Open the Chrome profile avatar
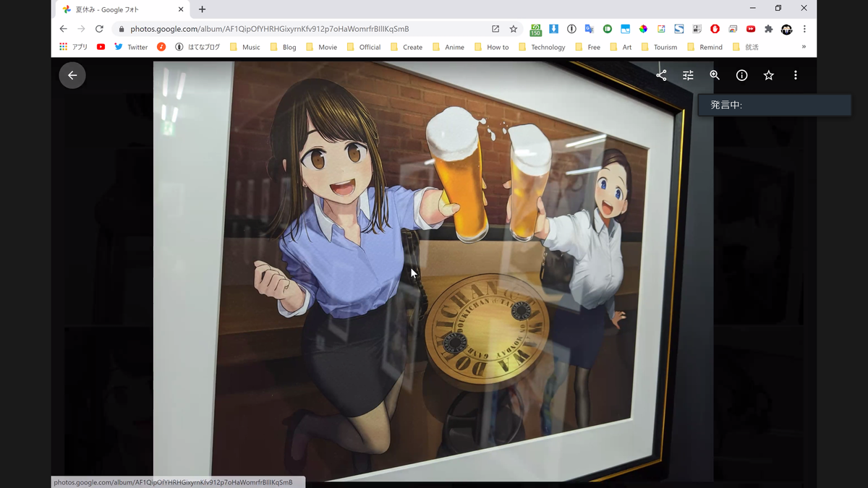Image resolution: width=868 pixels, height=488 pixels. 787,29
